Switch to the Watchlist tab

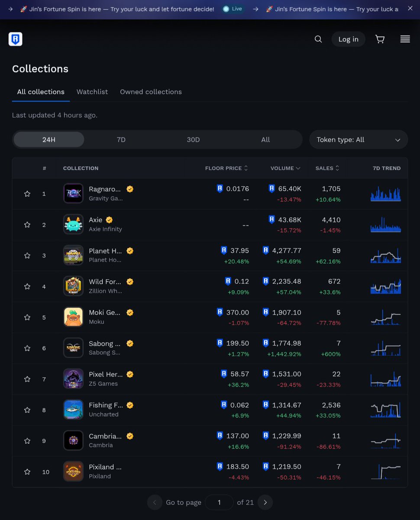click(x=92, y=92)
